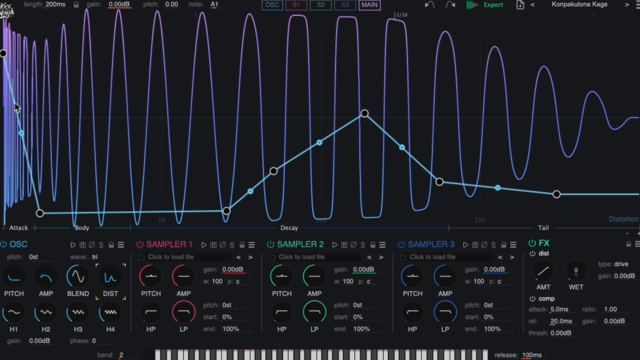Click the length lock icon
640x360 pixels.
(76, 5)
